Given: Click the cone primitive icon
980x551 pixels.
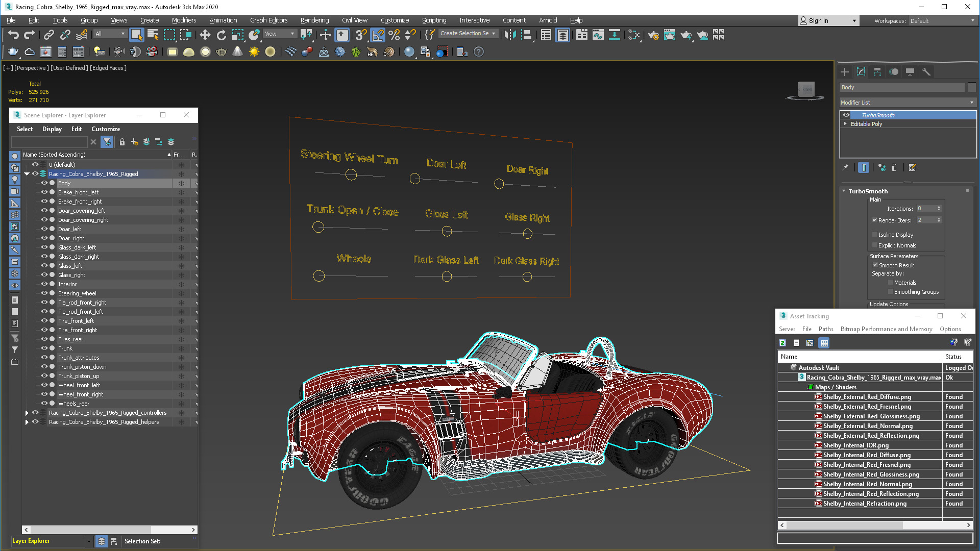Looking at the screenshot, I should [237, 52].
